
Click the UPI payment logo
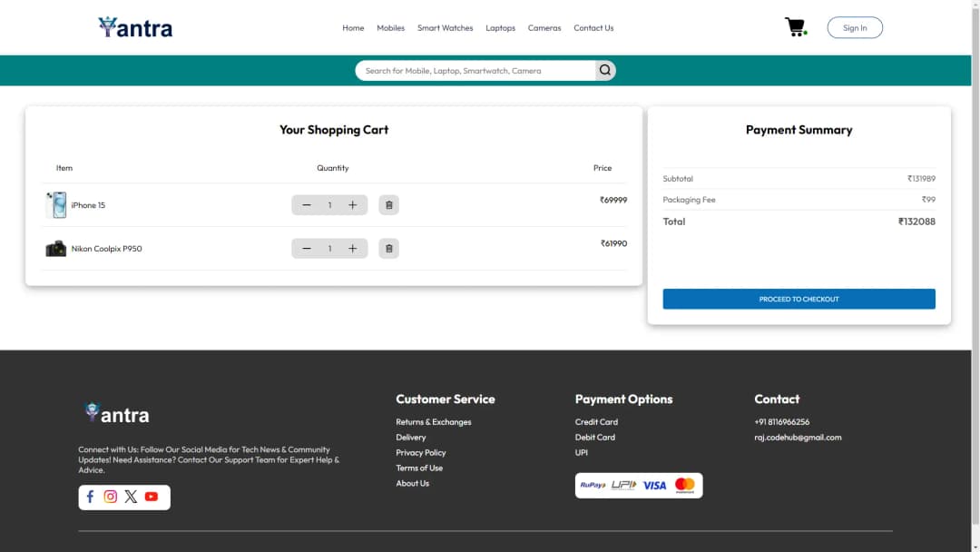click(623, 485)
